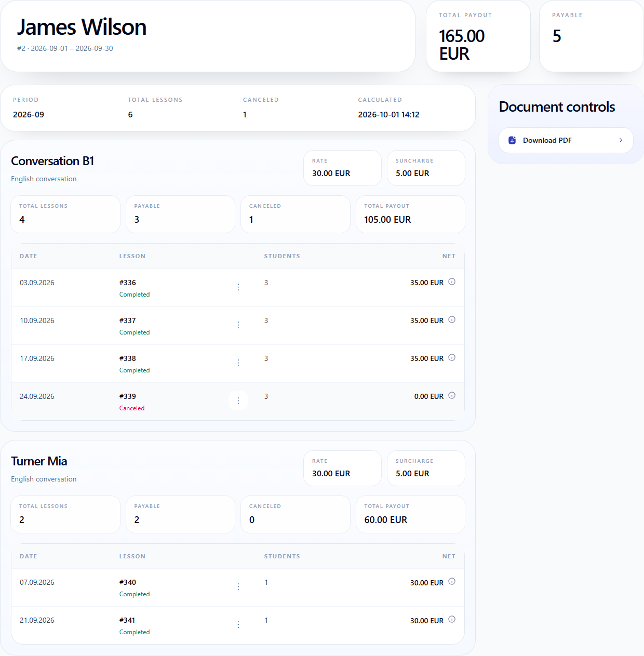
Task: Show net info icon for 0.00 EUR row
Action: 452,396
